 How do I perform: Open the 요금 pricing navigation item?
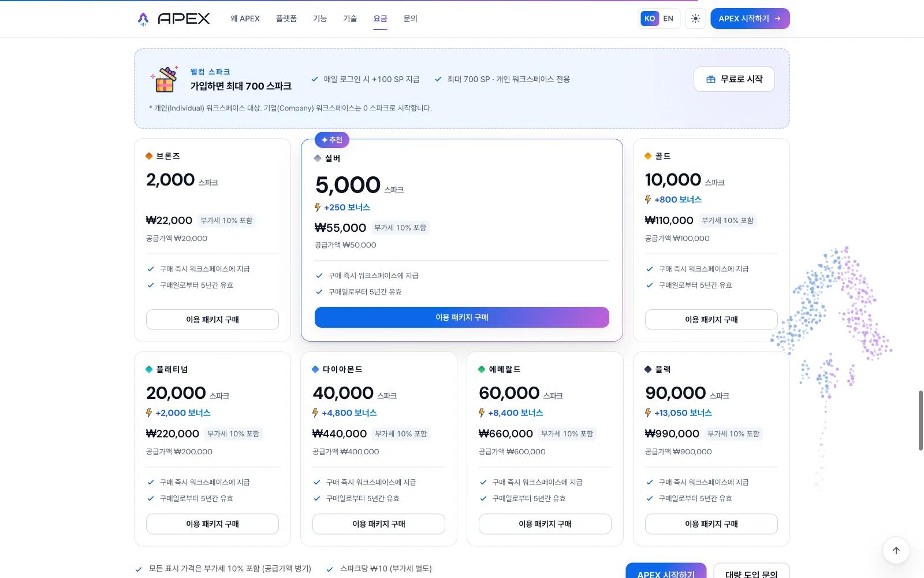tap(380, 18)
